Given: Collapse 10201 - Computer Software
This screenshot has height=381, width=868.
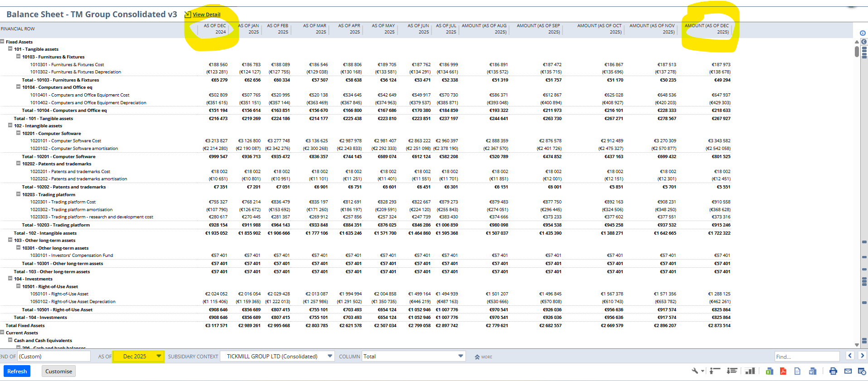Looking at the screenshot, I should tap(18, 133).
